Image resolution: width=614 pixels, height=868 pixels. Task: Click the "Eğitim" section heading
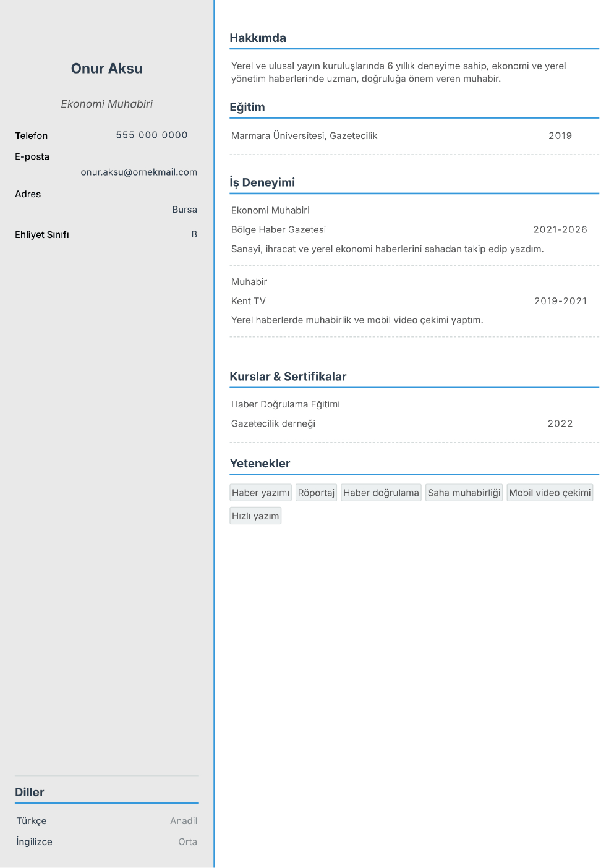tap(247, 108)
